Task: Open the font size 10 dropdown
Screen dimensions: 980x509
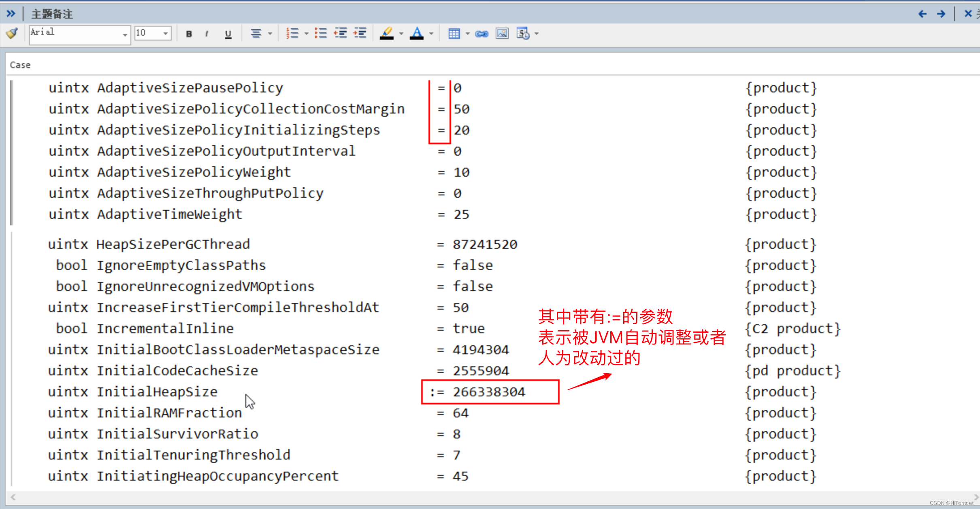Action: point(166,33)
